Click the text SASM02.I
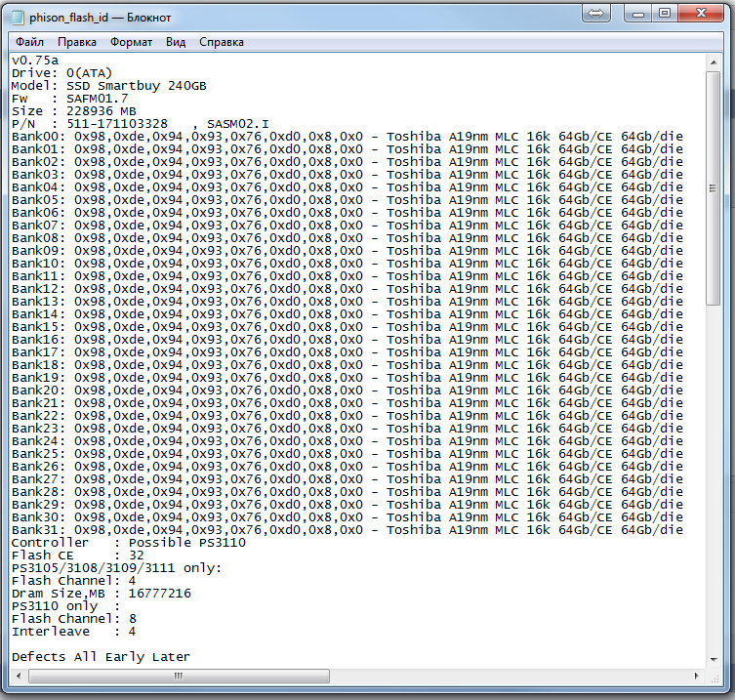 238,124
